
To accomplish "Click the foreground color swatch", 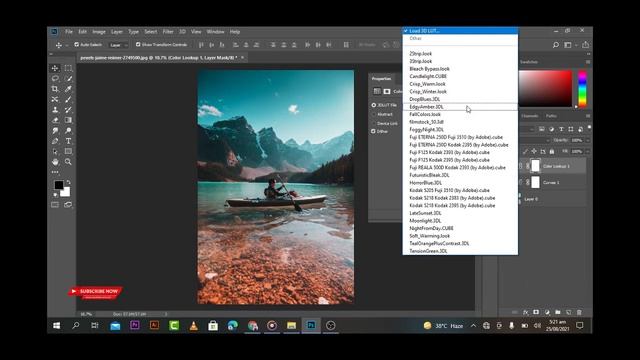I will [x=59, y=185].
